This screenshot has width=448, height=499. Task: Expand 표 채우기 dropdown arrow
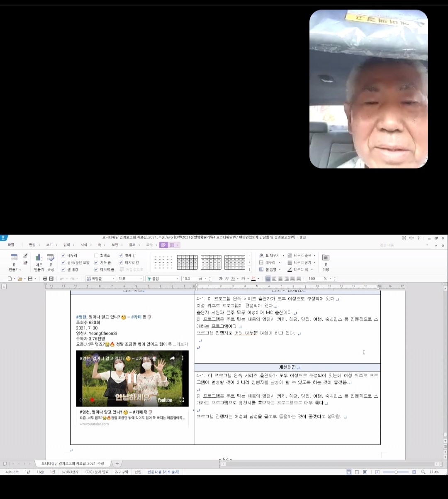point(283,256)
